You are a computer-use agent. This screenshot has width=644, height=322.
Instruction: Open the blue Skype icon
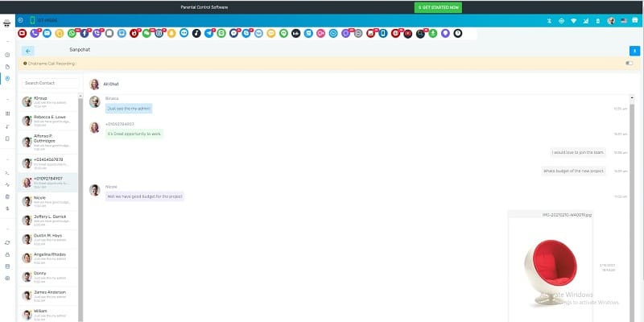point(246,33)
